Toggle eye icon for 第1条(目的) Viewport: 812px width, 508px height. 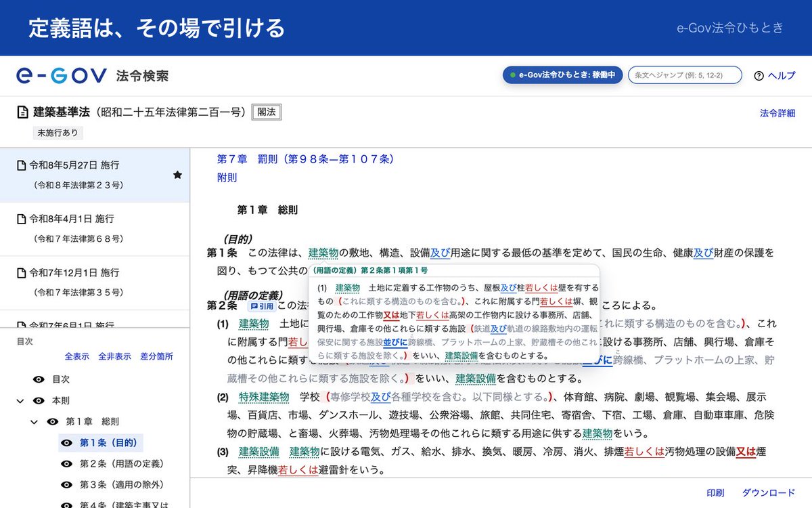66,443
